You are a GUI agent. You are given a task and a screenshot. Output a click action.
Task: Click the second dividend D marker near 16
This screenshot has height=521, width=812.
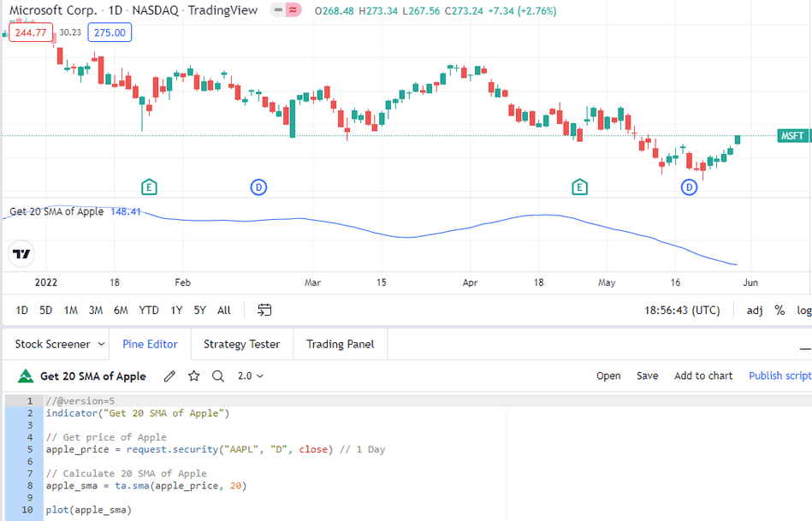point(689,187)
